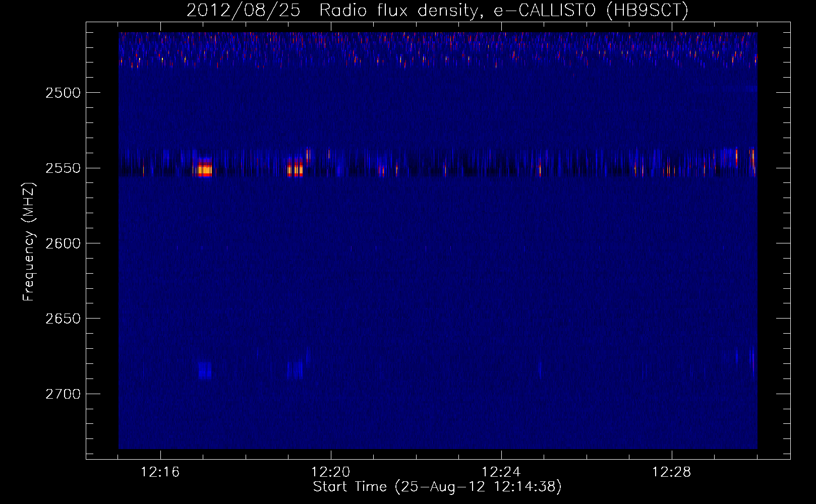
Task: Select the 2500 frequency tick label
Action: pos(63,93)
